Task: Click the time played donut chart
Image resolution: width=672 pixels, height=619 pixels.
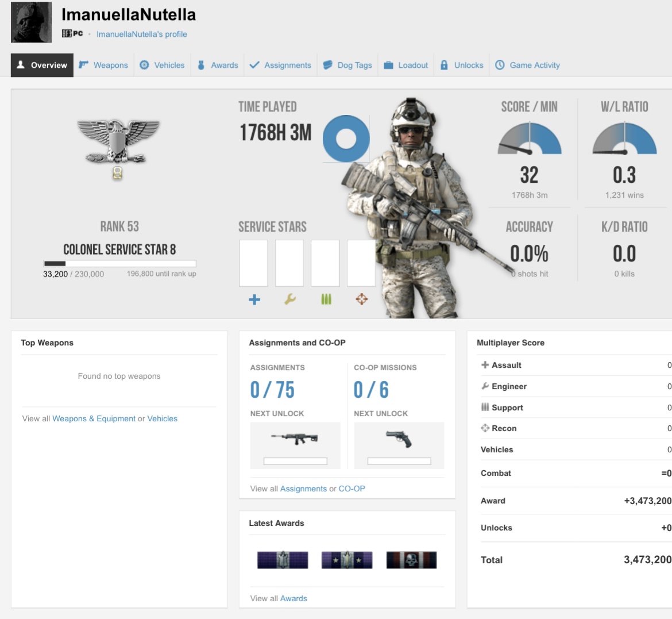Action: [346, 139]
